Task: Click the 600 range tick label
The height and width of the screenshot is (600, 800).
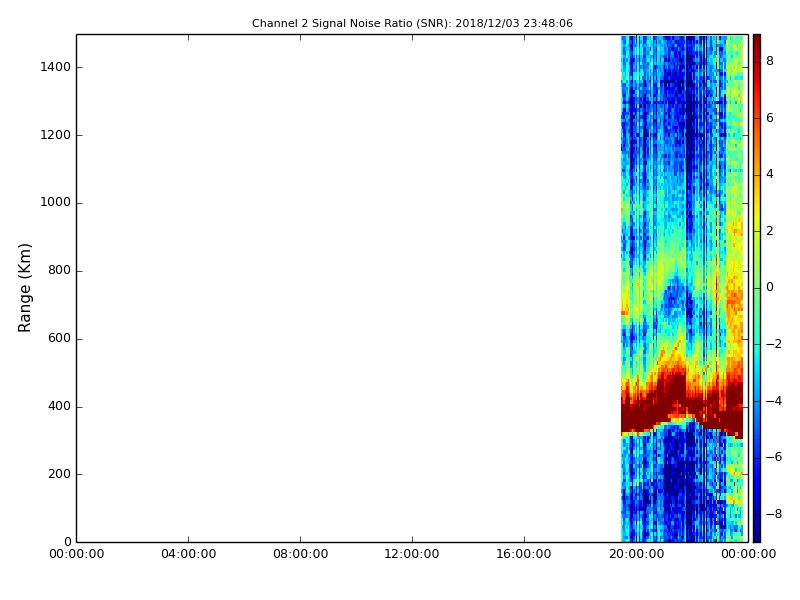Action: click(59, 338)
